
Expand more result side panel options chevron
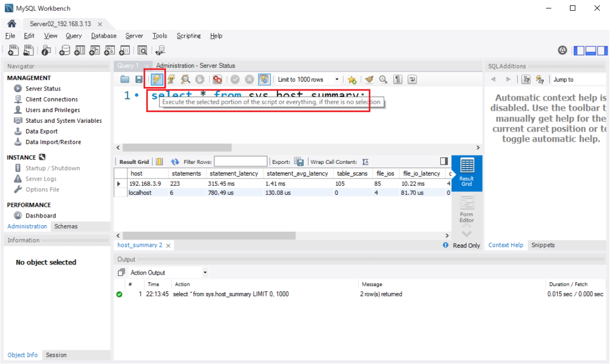pos(466,234)
